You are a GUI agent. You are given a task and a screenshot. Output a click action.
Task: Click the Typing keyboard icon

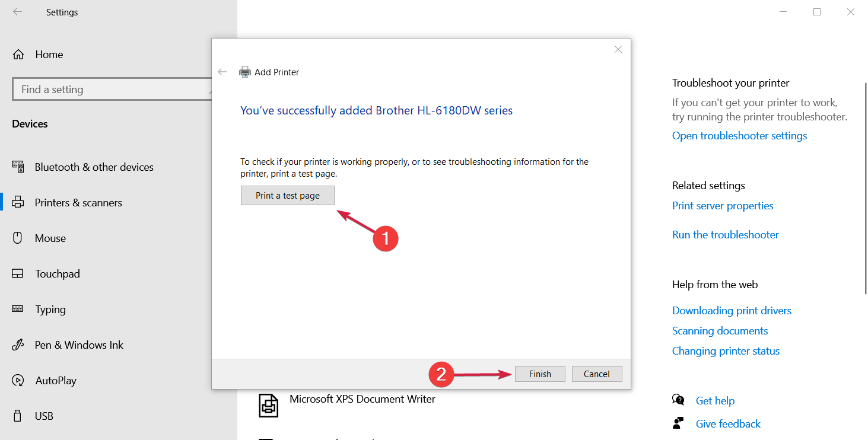click(x=18, y=309)
